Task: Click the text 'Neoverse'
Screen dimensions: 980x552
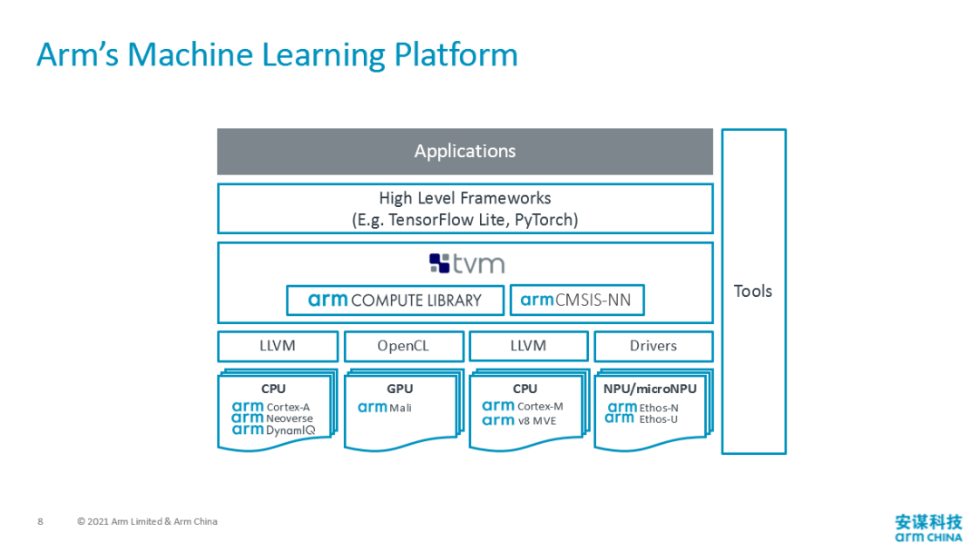Action: click(x=289, y=419)
